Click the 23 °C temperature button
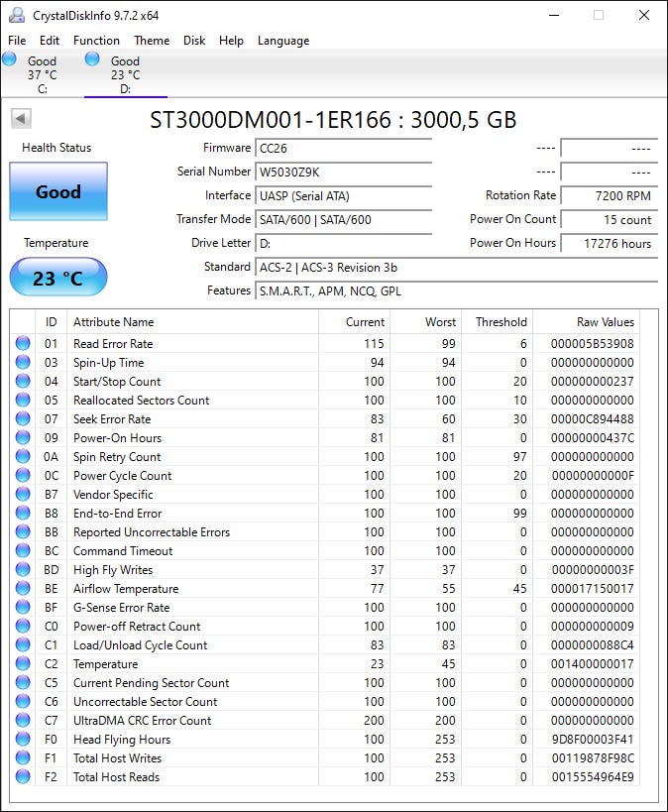The image size is (668, 812). (x=58, y=278)
